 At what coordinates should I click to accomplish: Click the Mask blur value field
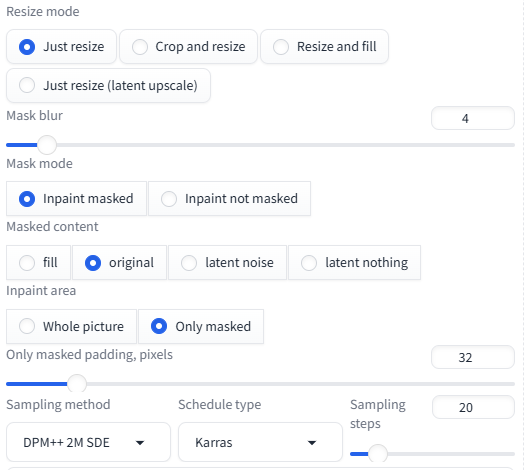point(473,118)
